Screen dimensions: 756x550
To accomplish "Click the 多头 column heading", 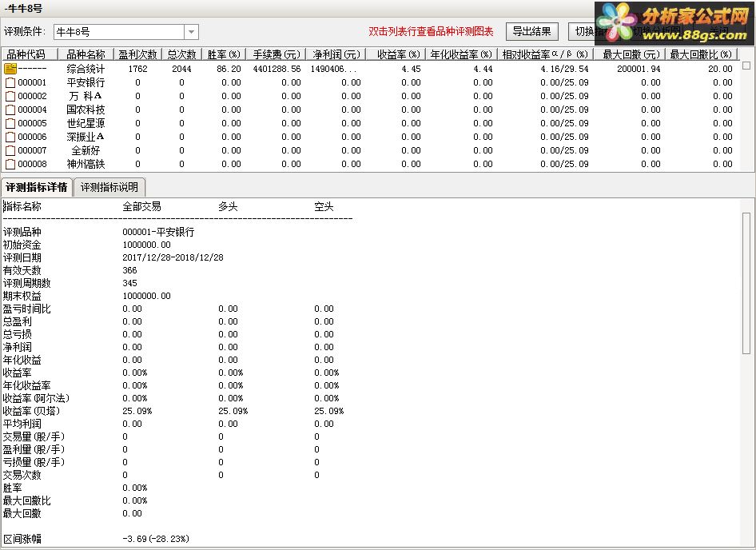I will pos(228,207).
